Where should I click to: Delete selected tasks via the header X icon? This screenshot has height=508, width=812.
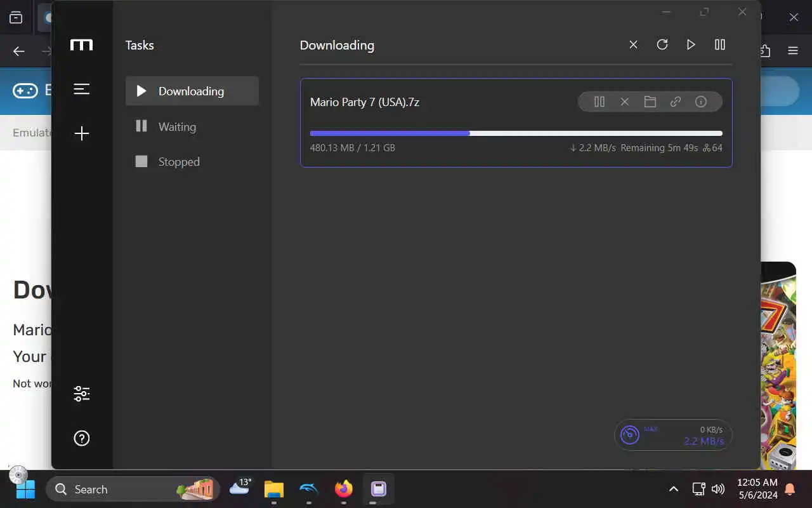pyautogui.click(x=633, y=44)
